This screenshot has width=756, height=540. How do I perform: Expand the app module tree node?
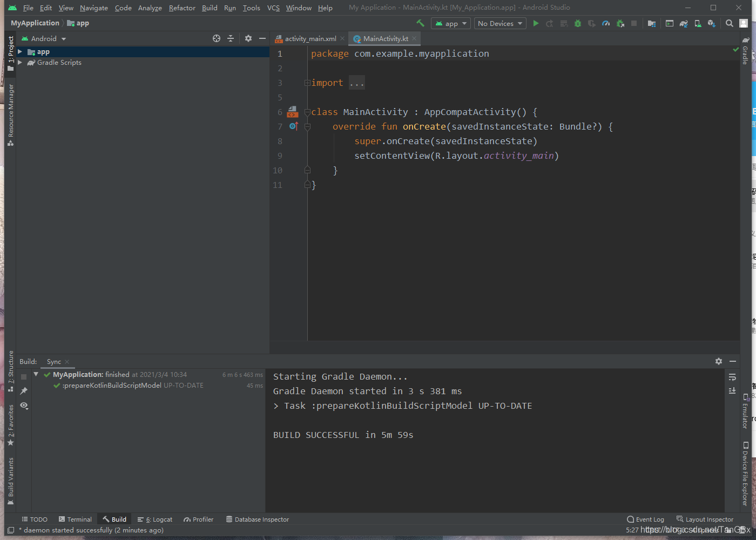point(20,52)
